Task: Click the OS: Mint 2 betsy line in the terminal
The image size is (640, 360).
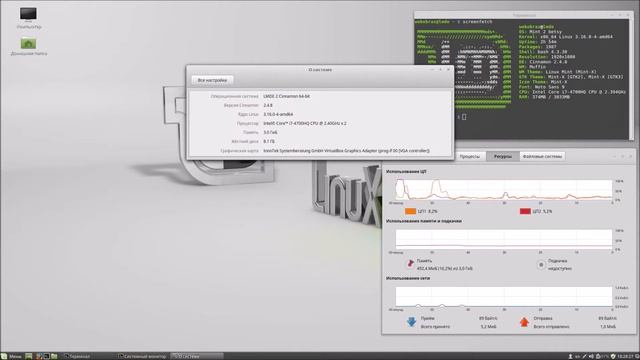Action: [x=540, y=32]
